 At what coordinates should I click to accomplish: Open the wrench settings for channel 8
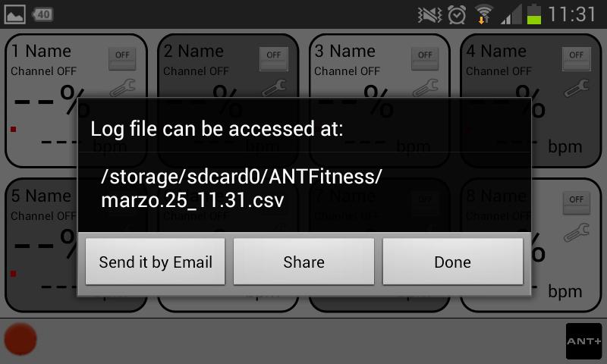[577, 233]
